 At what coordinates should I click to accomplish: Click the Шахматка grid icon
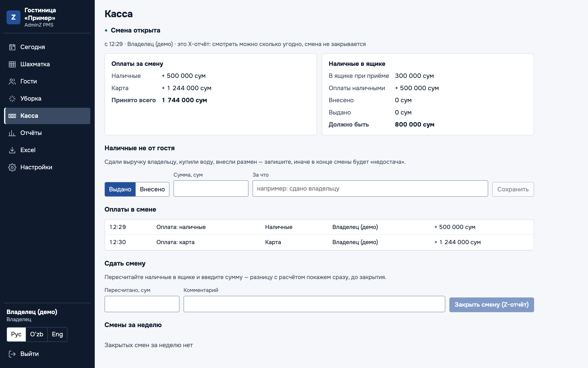[12, 64]
